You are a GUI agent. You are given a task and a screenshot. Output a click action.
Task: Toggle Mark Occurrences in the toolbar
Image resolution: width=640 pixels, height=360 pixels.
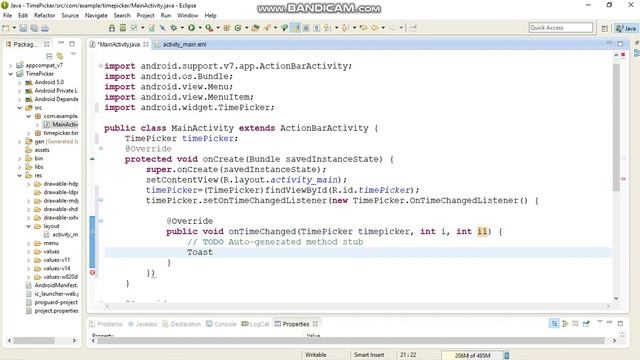(296, 28)
